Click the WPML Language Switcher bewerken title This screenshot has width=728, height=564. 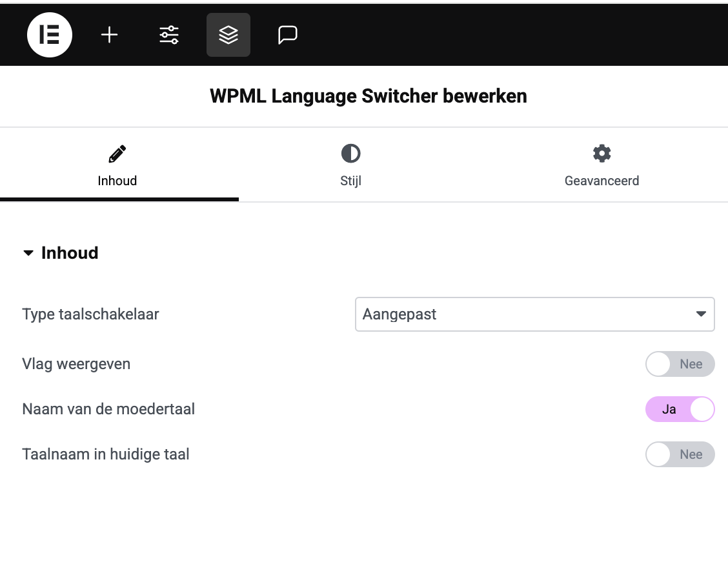(x=368, y=96)
